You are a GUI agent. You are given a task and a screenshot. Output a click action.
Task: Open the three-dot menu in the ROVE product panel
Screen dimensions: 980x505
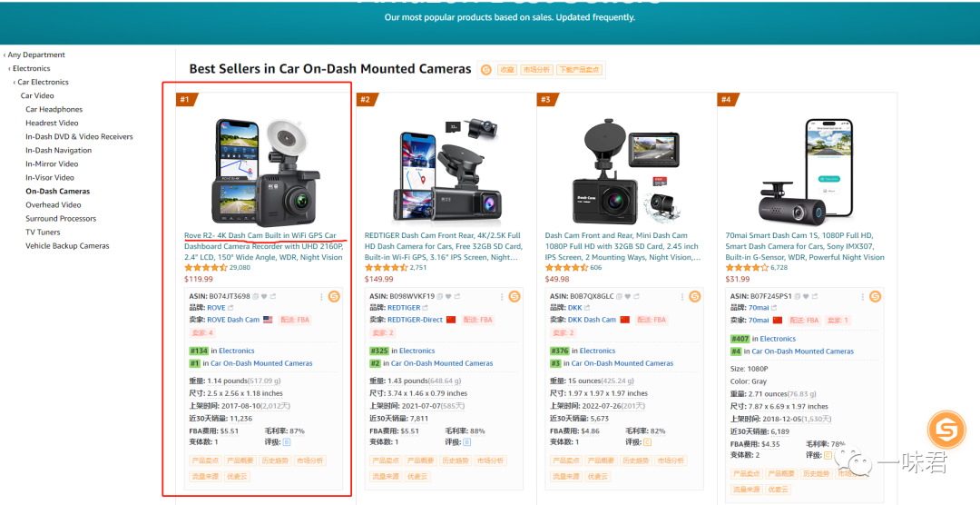[x=321, y=297]
